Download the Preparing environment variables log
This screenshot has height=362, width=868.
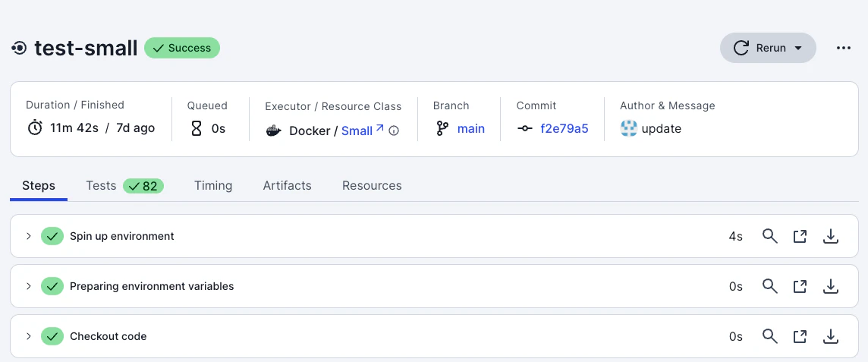[831, 286]
